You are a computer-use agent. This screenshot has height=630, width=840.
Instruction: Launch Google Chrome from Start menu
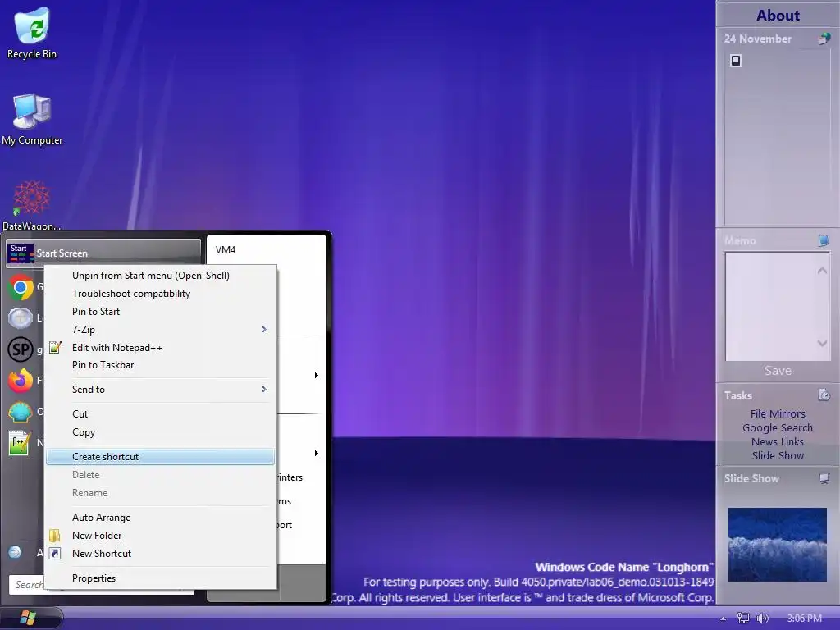[x=21, y=288]
